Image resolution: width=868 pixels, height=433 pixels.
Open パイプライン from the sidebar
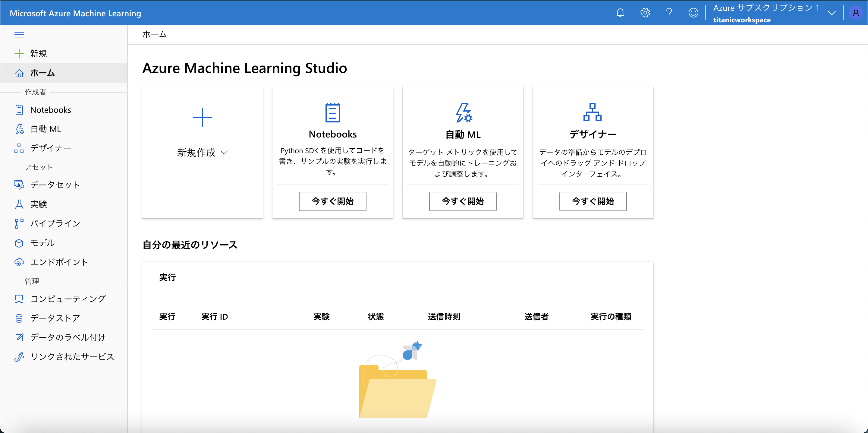click(55, 223)
